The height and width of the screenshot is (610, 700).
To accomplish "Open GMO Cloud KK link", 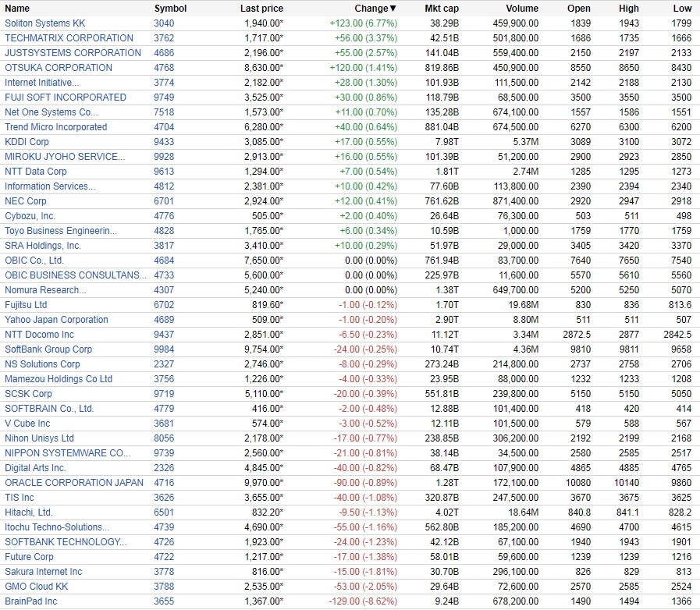I will 37,587.
